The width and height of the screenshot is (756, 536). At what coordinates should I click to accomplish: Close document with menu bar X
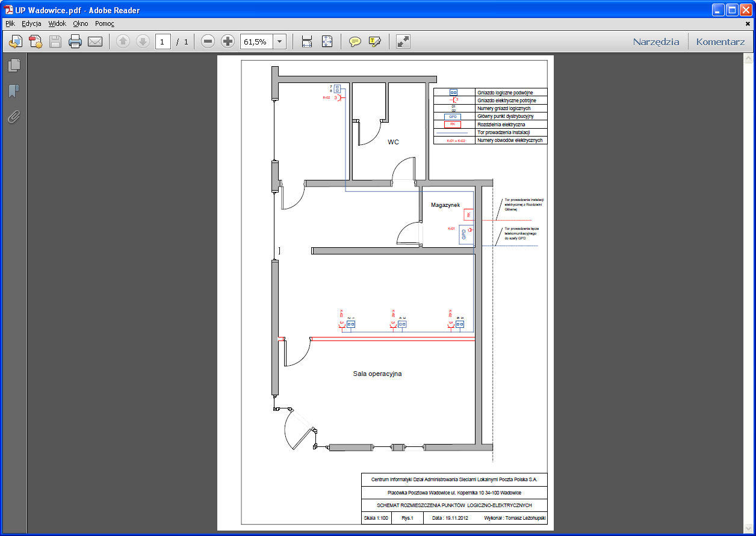pos(748,23)
